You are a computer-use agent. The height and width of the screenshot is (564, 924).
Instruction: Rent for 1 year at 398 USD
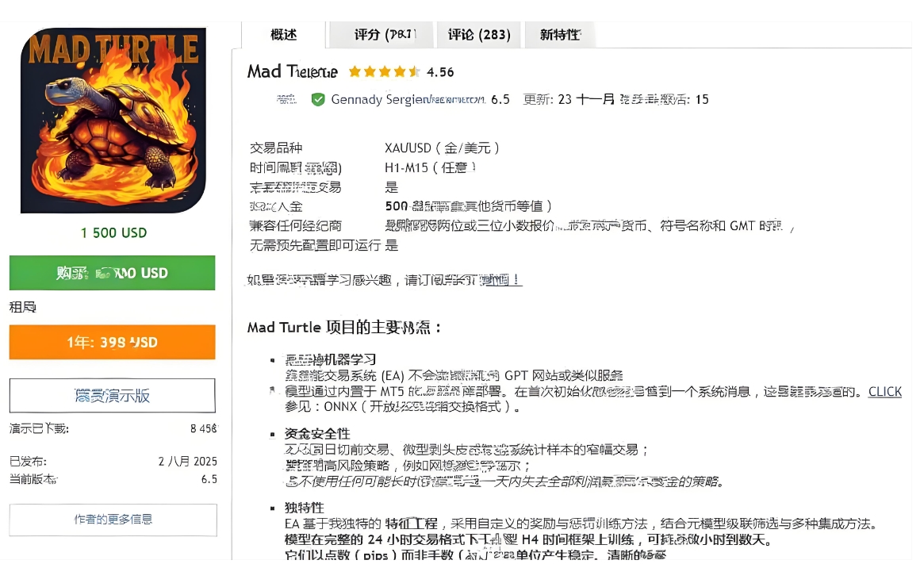(112, 343)
